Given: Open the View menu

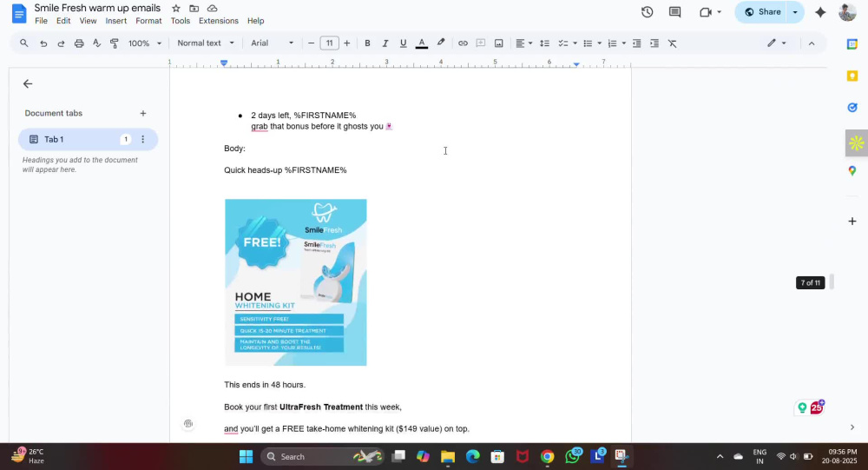Looking at the screenshot, I should (88, 21).
